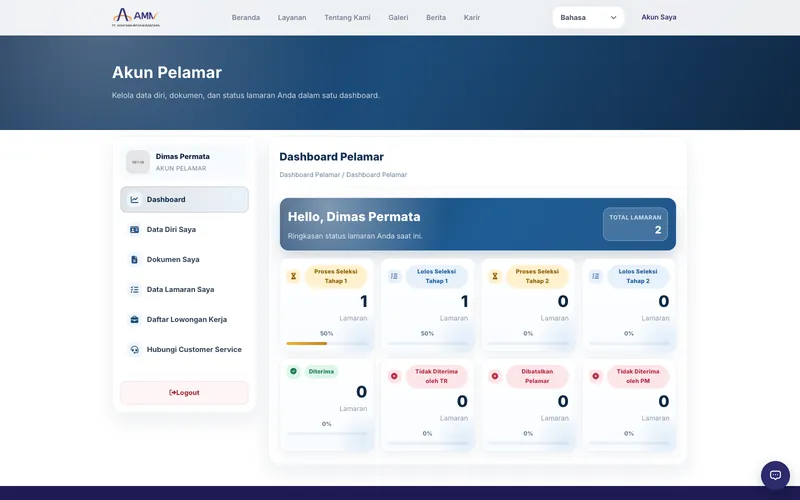Click the green check icon on Diterima card
This screenshot has width=800, height=500.
coord(293,371)
